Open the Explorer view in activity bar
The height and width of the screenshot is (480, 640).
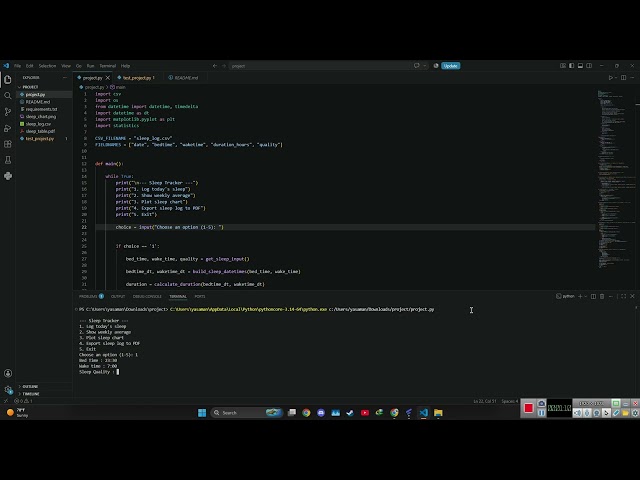(x=8, y=80)
